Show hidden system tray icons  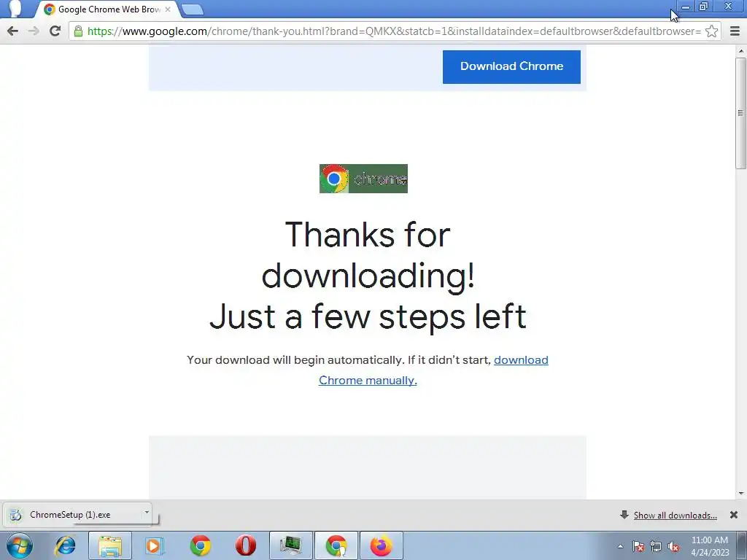coord(620,546)
